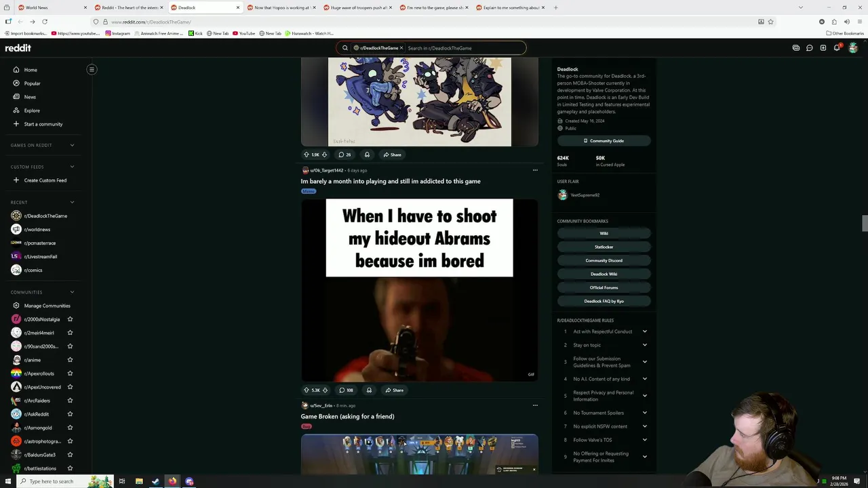Open the Meme flair tag on the post
Screen dimensions: 868x488
click(309, 191)
